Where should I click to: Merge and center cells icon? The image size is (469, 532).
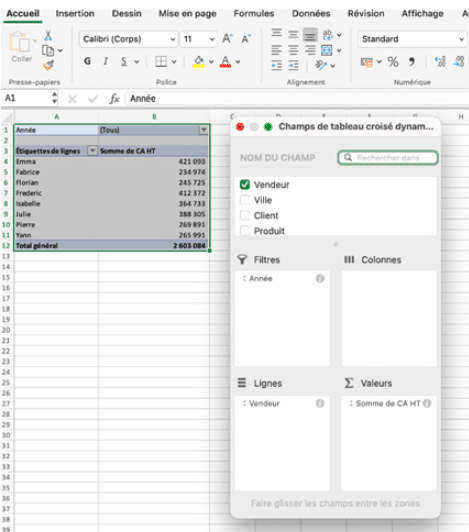327,50
